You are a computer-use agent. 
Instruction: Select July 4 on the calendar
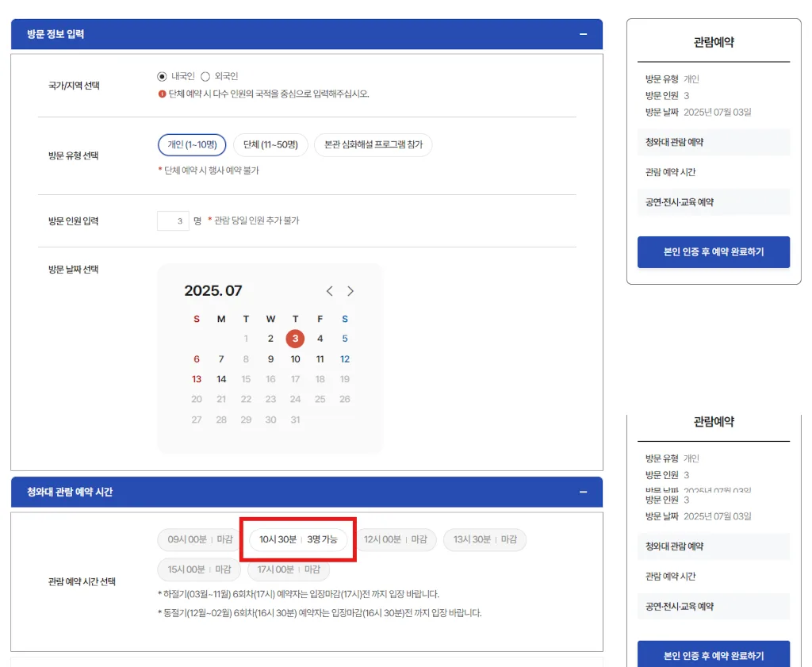pyautogui.click(x=320, y=339)
